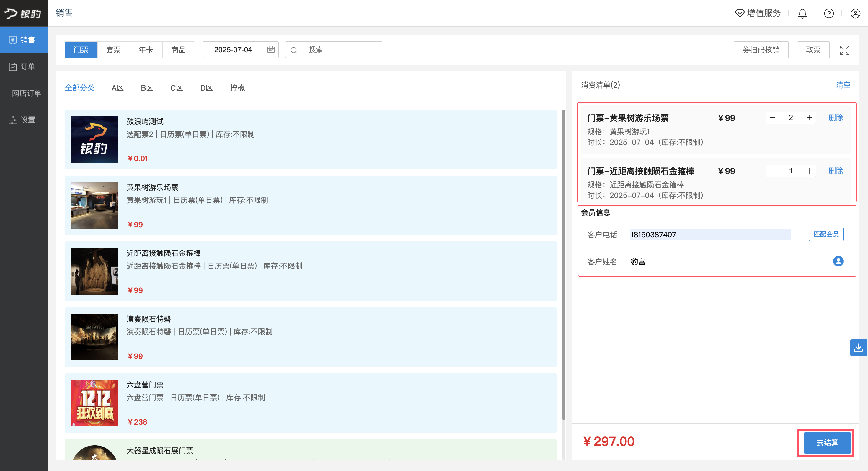Decrease quantity for 黄果树游乐场票
The image size is (868, 471).
point(773,118)
